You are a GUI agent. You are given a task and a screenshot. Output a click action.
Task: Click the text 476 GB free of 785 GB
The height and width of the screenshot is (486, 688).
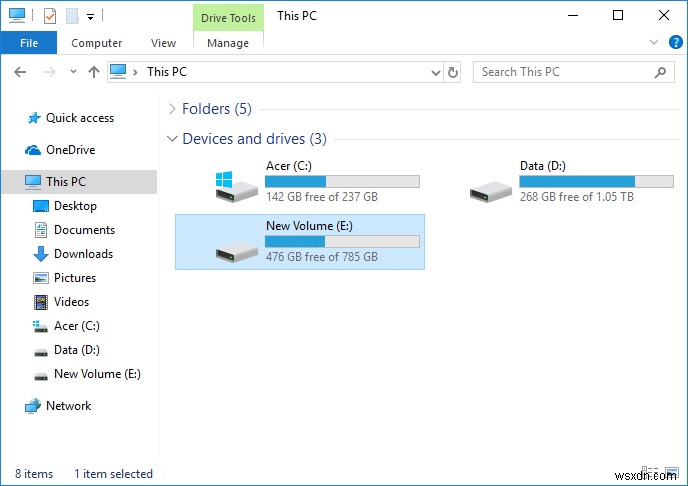(322, 257)
